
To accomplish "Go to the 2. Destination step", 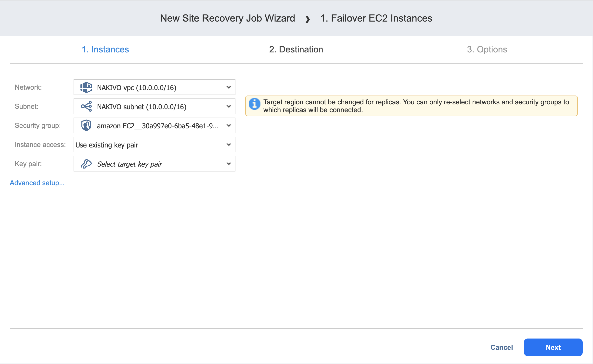I will pyautogui.click(x=296, y=49).
